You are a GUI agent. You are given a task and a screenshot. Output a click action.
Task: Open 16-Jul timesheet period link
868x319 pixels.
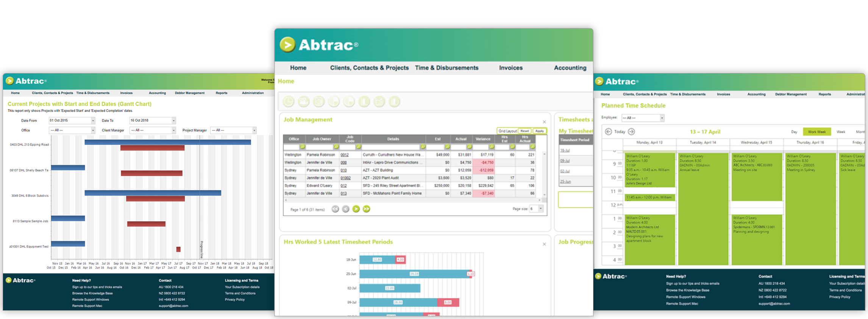click(565, 150)
